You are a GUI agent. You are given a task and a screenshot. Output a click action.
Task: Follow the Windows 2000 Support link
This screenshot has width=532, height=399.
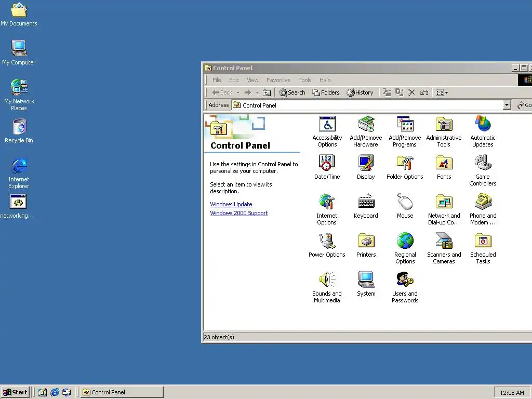[239, 213]
